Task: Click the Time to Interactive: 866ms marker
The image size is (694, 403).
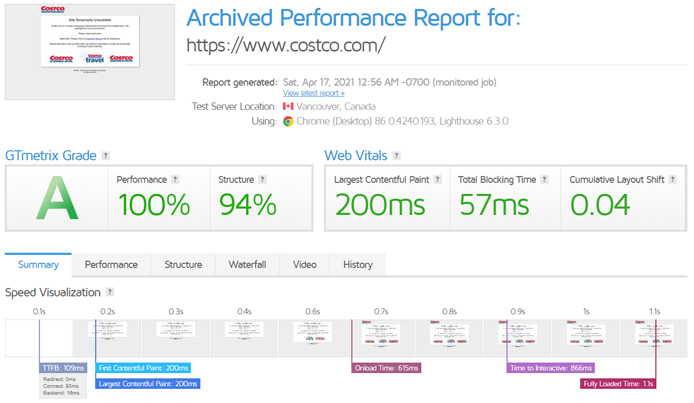Action: [551, 368]
